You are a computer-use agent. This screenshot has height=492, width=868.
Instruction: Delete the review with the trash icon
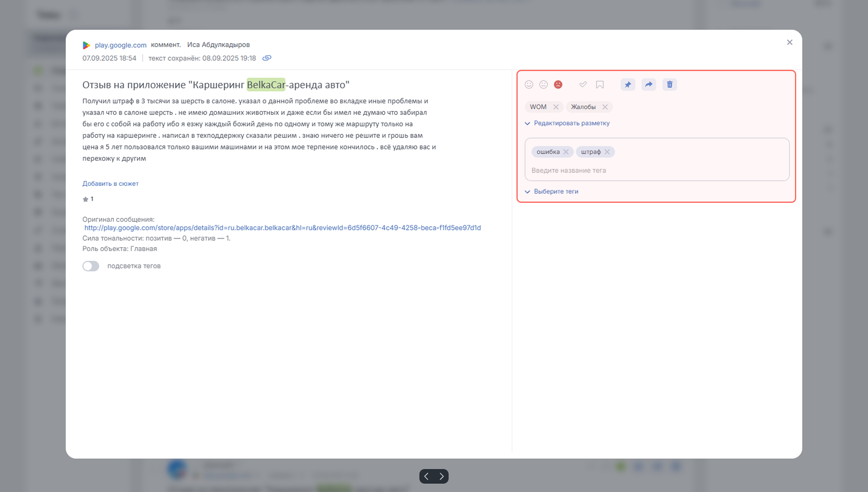pos(670,84)
